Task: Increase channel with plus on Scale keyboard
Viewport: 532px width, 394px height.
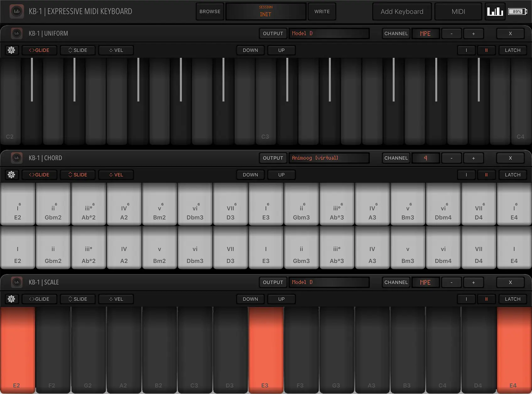Action: [x=473, y=282]
